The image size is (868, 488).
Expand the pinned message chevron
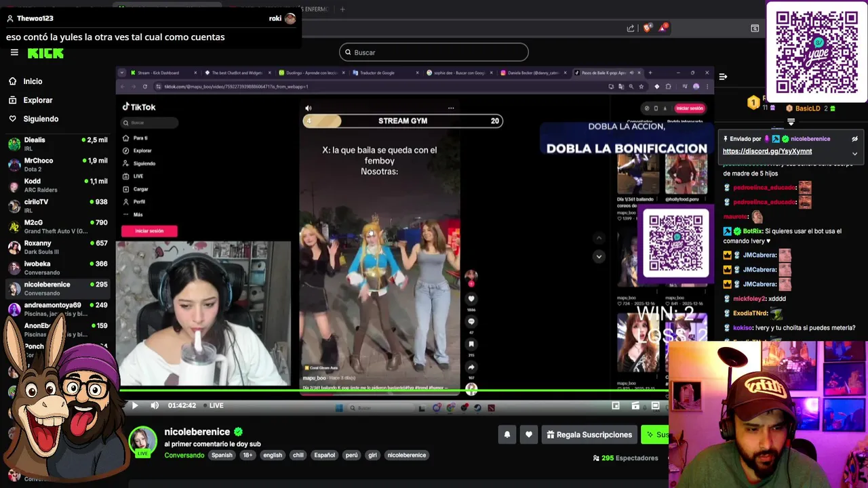(x=854, y=153)
